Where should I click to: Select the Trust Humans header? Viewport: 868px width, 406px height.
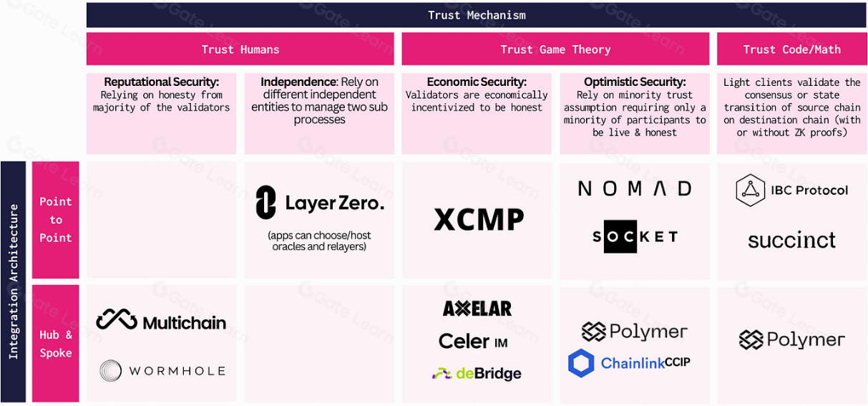240,49
